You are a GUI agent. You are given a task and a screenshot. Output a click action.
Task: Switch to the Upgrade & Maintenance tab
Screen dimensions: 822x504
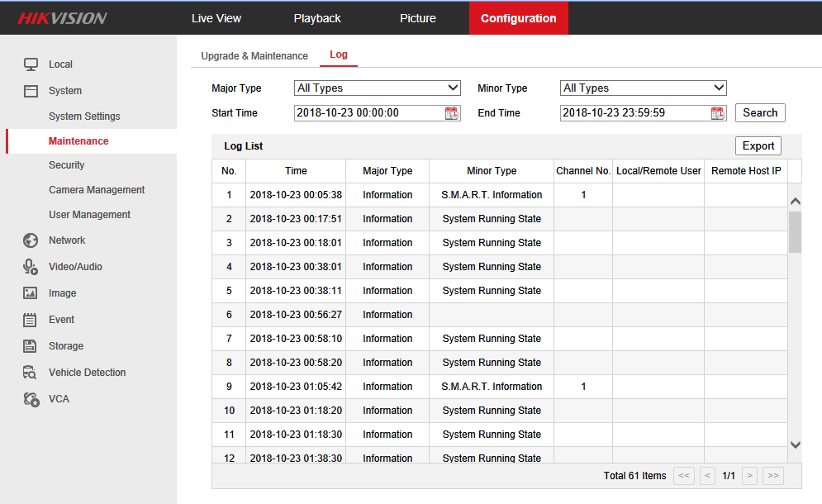(254, 56)
